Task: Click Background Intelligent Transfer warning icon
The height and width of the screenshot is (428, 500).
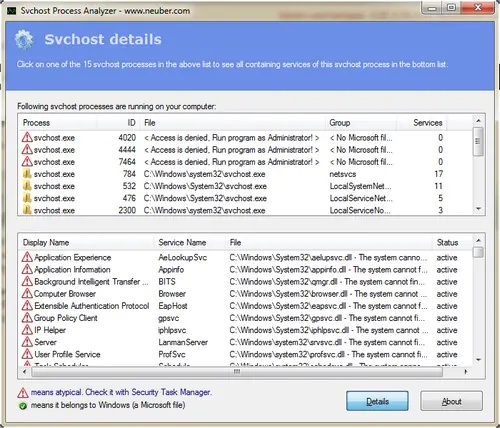Action: tap(27, 281)
